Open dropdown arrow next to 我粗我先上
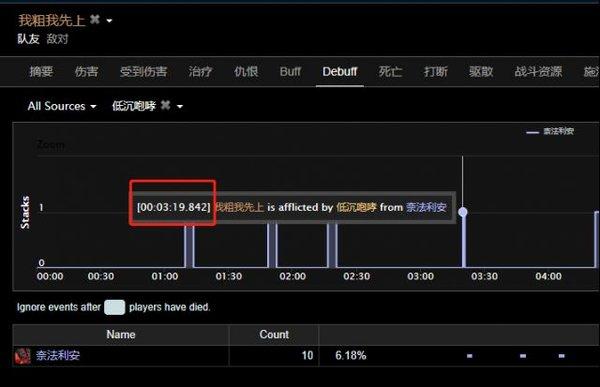The image size is (600, 387). [109, 21]
